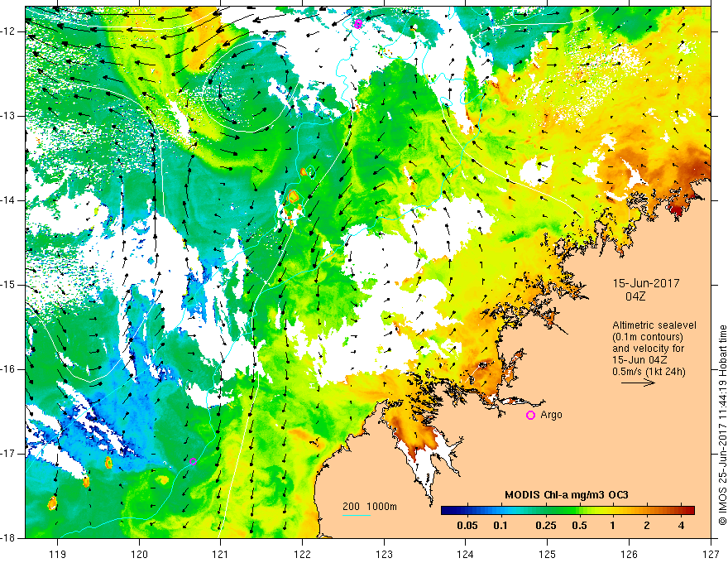The image size is (728, 563).
Task: Click the 0.5m/s velocity scale arrow
Action: coord(638,383)
